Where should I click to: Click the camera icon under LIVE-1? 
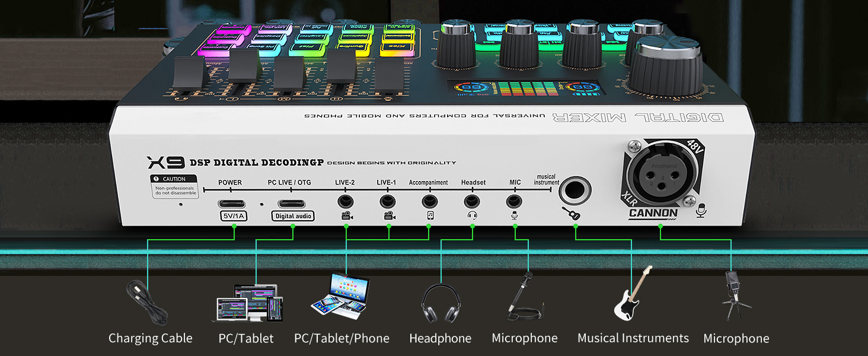coord(389,216)
